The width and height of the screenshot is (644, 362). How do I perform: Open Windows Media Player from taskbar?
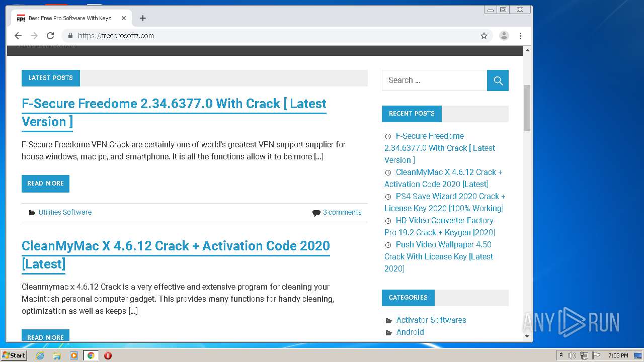(74, 355)
